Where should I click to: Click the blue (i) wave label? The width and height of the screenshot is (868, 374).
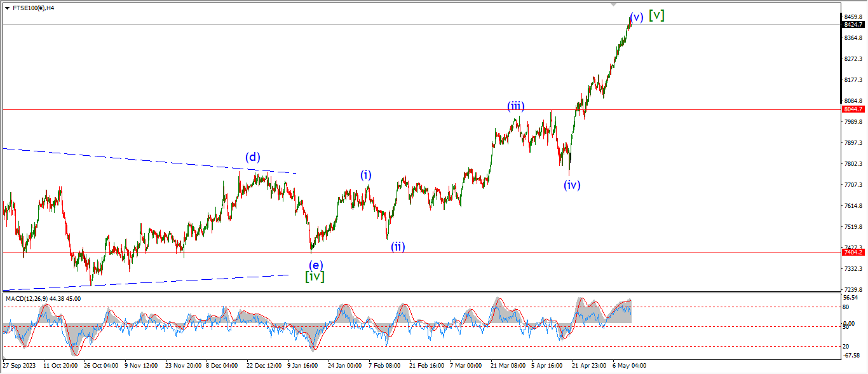[366, 175]
